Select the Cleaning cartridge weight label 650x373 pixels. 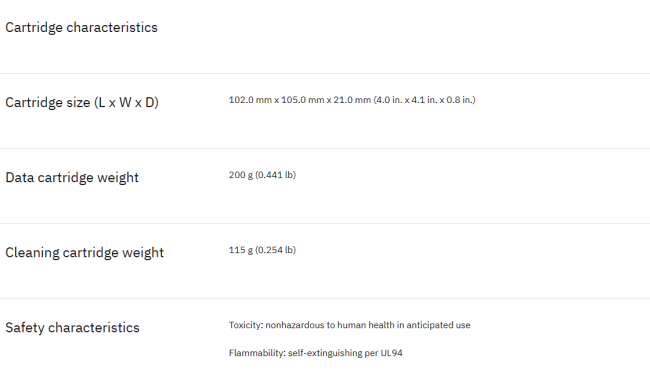click(x=85, y=252)
